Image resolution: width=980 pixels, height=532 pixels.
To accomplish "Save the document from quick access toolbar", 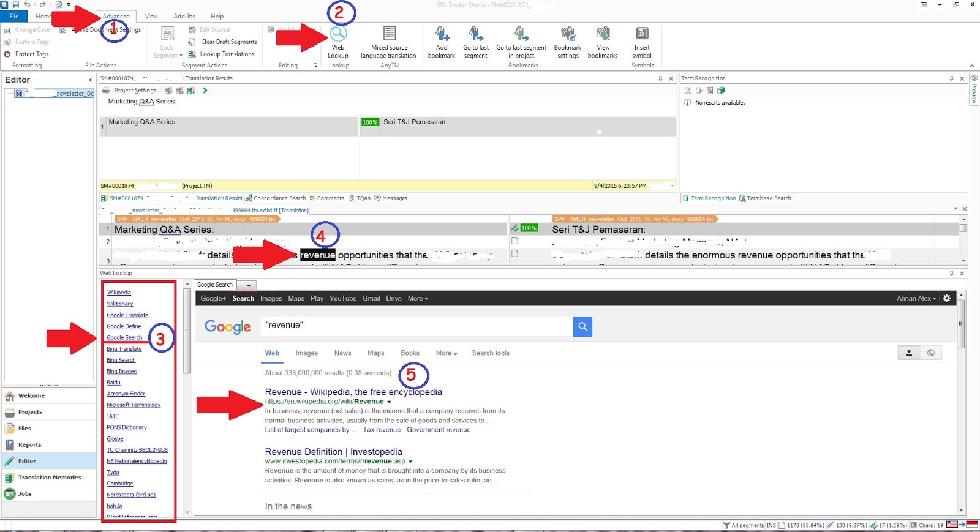I will click(15, 4).
